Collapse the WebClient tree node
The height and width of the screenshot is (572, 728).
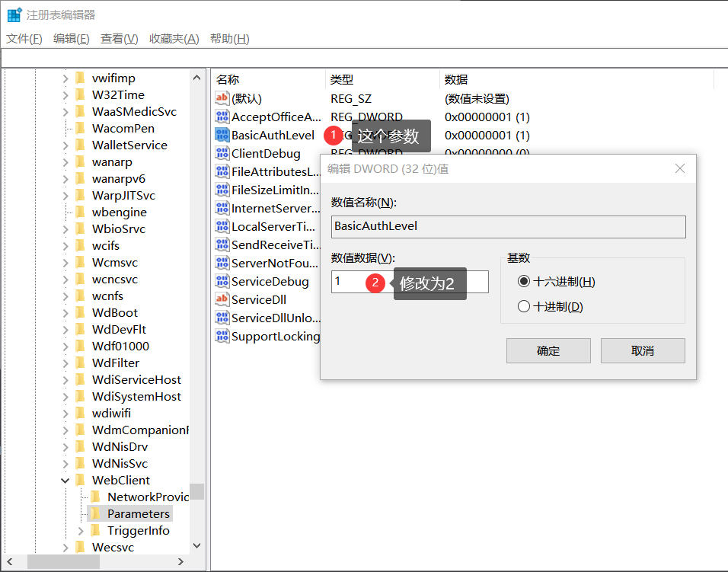pos(65,481)
